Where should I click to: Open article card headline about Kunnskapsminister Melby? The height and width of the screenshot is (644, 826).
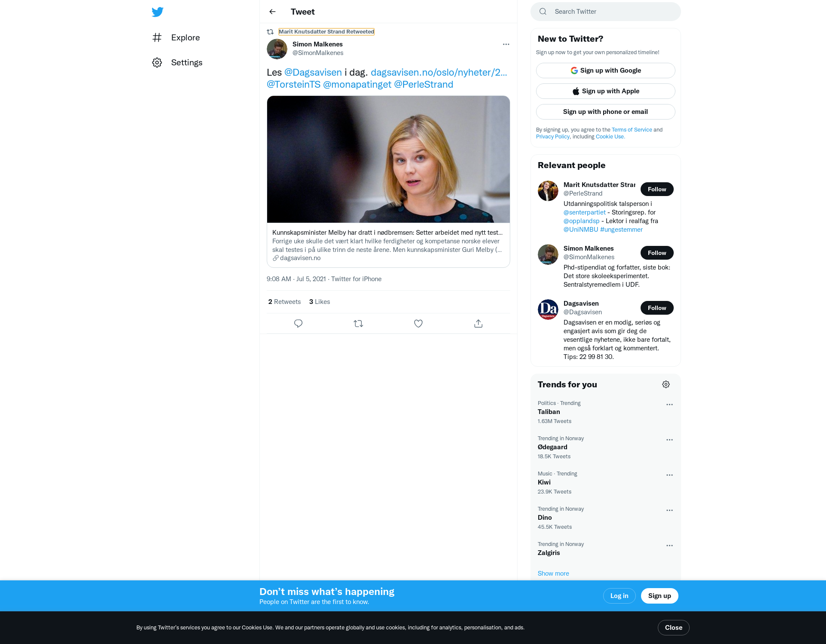point(387,233)
